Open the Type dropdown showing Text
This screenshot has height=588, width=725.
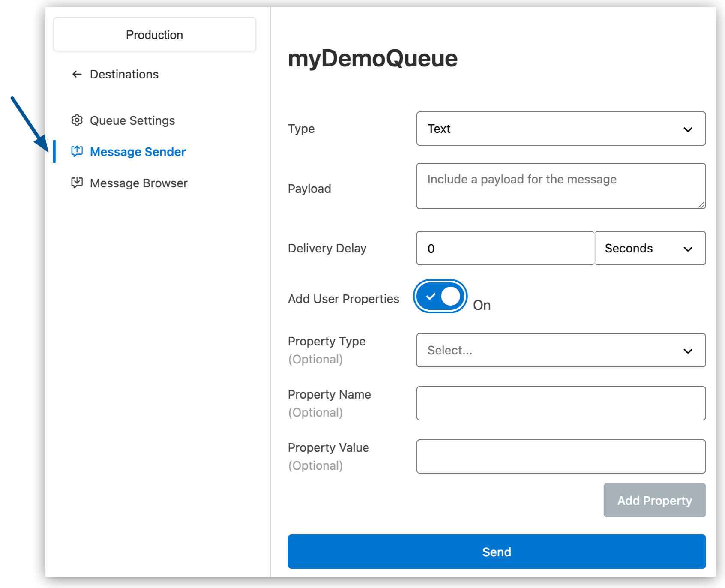pyautogui.click(x=560, y=129)
